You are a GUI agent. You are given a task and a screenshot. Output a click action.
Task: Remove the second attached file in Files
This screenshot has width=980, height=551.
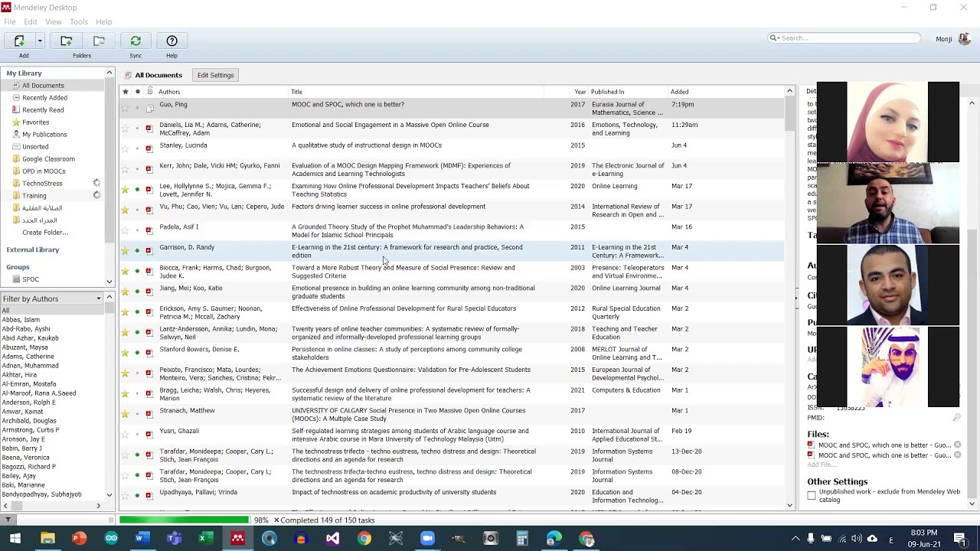[x=957, y=455]
